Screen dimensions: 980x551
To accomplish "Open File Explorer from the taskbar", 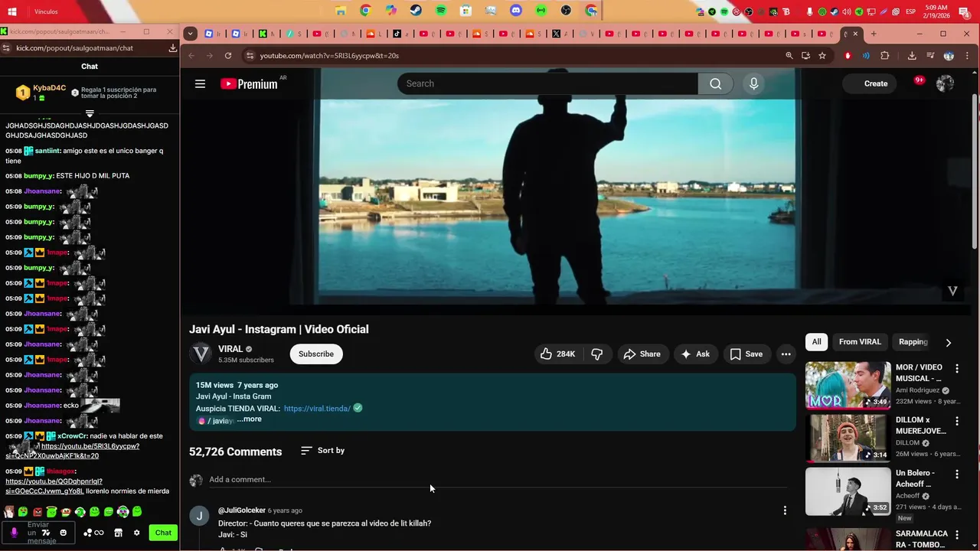I will point(341,11).
